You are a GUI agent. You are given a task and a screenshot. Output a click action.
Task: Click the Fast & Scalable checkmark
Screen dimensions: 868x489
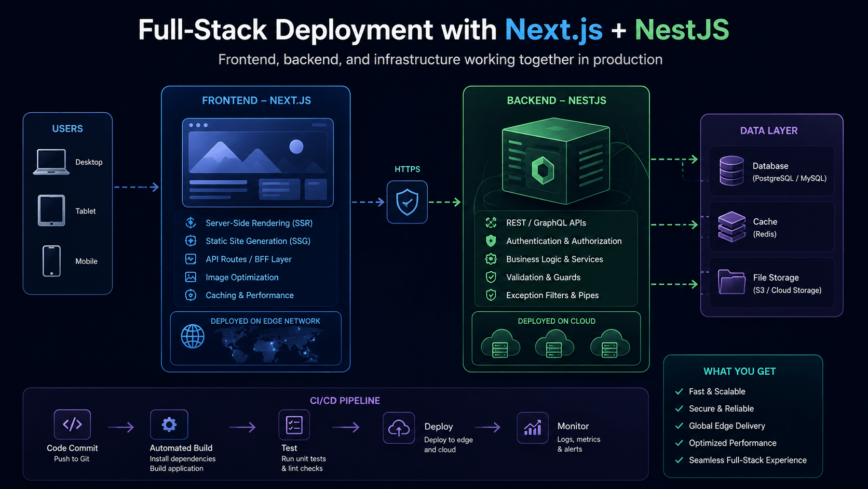tap(679, 391)
